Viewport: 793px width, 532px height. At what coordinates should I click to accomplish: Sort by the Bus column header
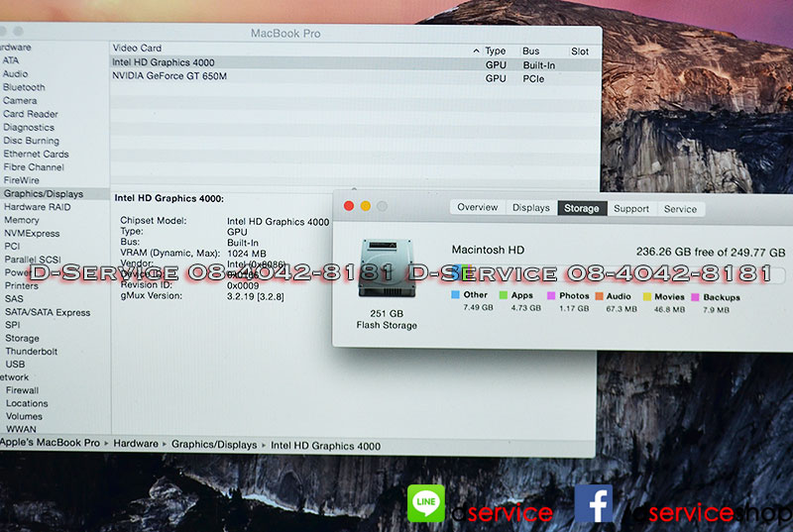click(x=530, y=52)
